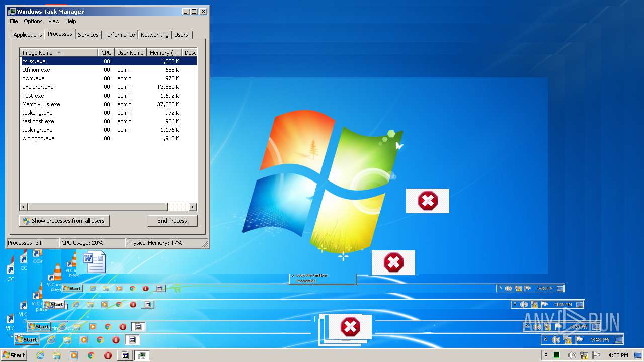Open the Help menu in Task Manager
The height and width of the screenshot is (362, 644).
[71, 21]
